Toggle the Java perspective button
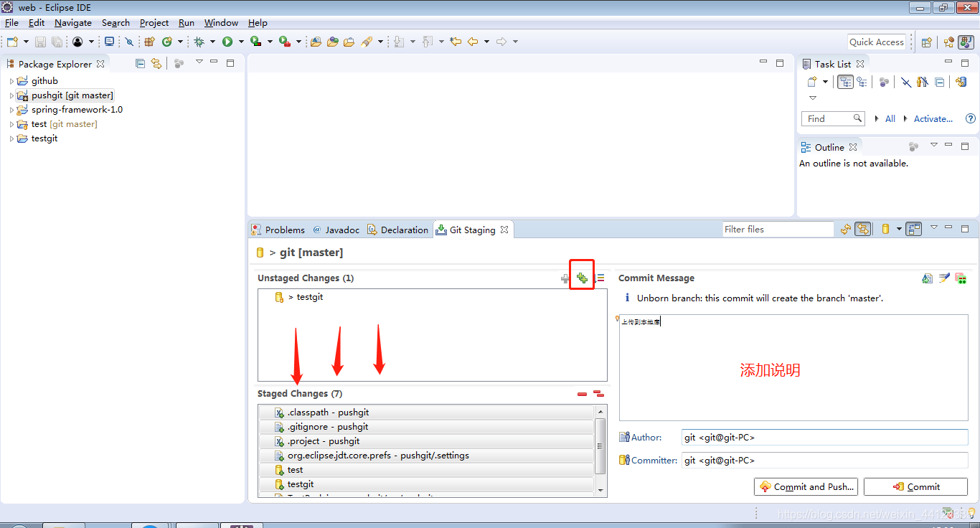Image resolution: width=980 pixels, height=528 pixels. tap(966, 42)
